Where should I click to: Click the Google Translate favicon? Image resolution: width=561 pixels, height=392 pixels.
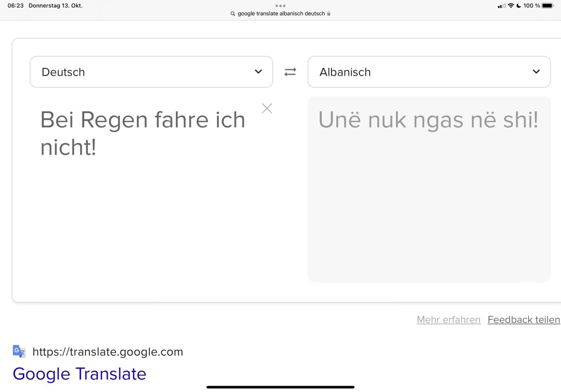pyautogui.click(x=19, y=351)
